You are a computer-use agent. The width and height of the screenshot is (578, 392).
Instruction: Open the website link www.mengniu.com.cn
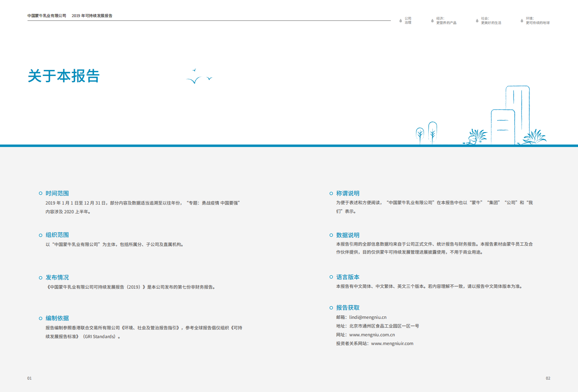(x=372, y=335)
